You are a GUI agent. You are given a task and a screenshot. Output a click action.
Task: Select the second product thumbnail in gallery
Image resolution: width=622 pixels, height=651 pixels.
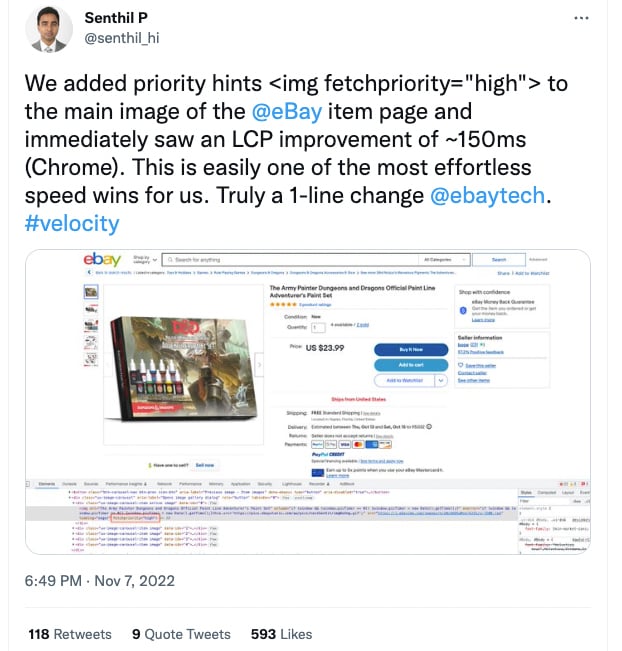(x=91, y=309)
